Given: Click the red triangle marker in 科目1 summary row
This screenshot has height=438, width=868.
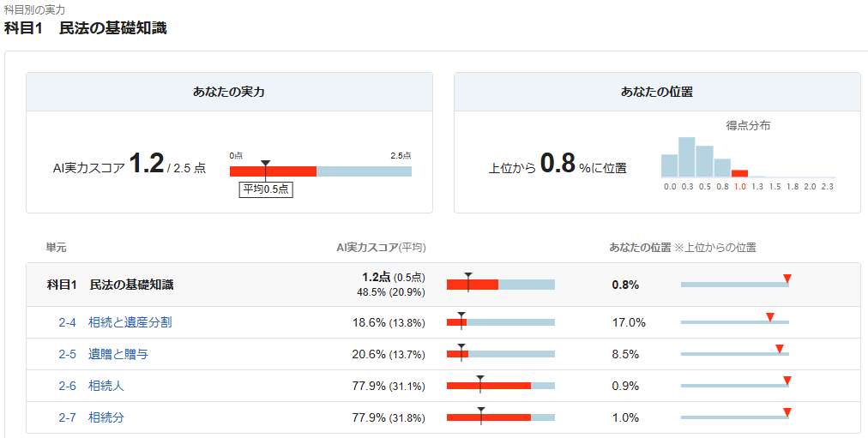Looking at the screenshot, I should pos(787,279).
